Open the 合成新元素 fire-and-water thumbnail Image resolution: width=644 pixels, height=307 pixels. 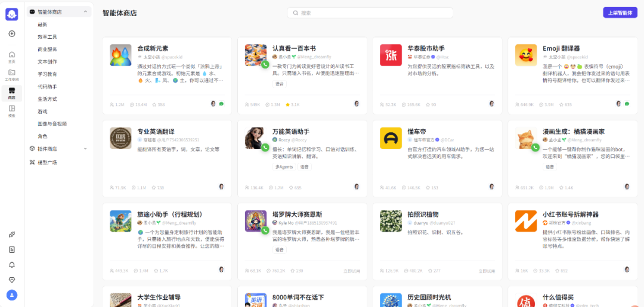(x=120, y=55)
